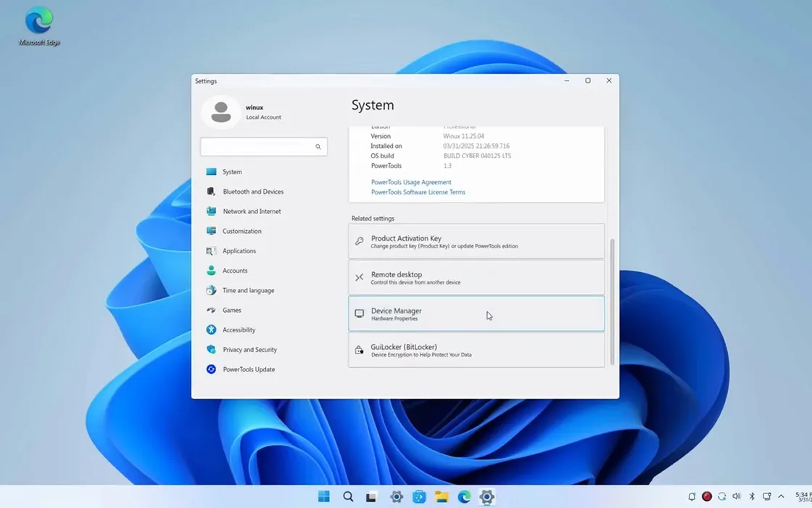The width and height of the screenshot is (812, 508).
Task: Click the BUILD CYBER 040125 LTS value
Action: (477, 155)
